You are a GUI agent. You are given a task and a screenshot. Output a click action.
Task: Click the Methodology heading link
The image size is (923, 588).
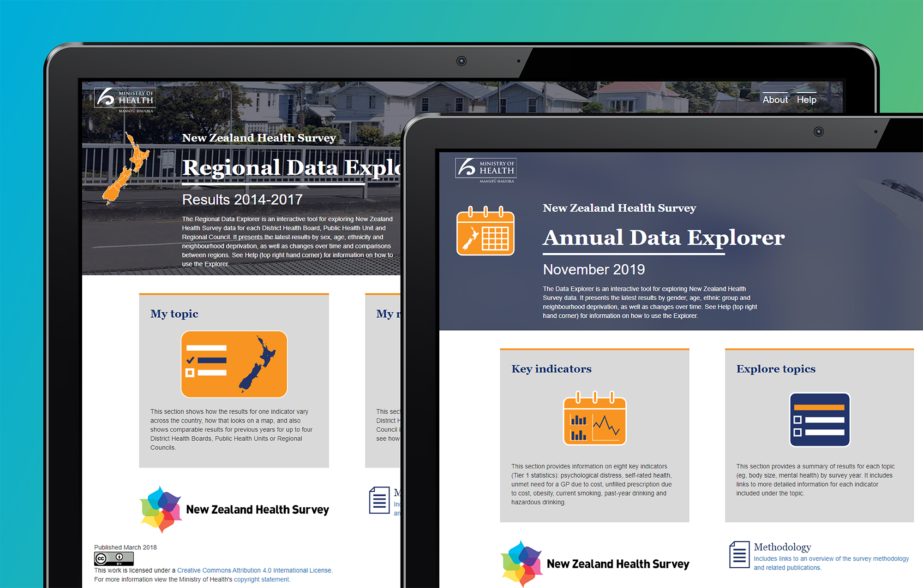point(782,547)
